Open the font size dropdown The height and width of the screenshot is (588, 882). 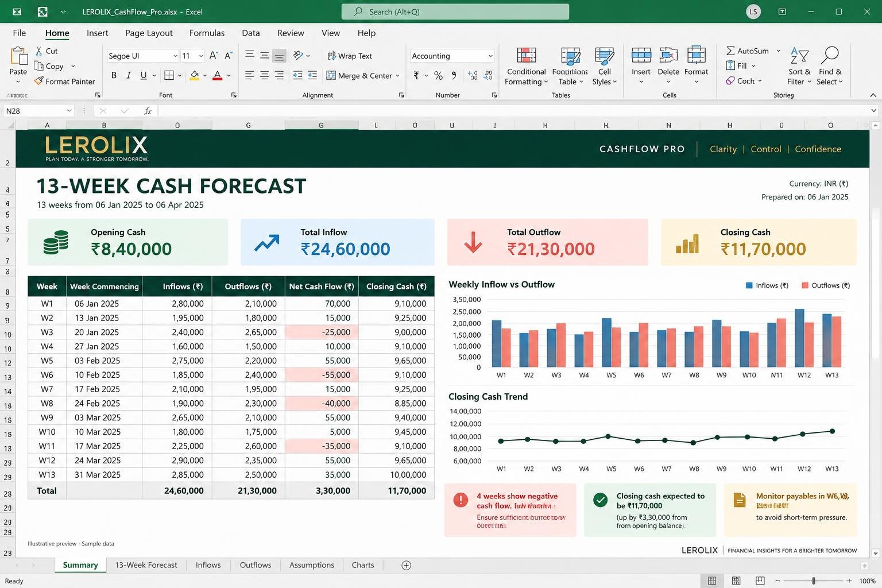201,56
